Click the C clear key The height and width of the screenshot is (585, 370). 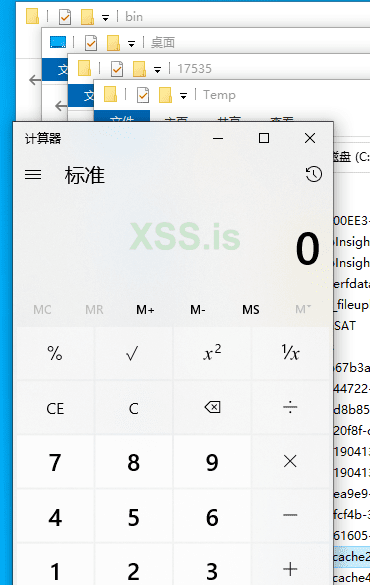pyautogui.click(x=133, y=408)
